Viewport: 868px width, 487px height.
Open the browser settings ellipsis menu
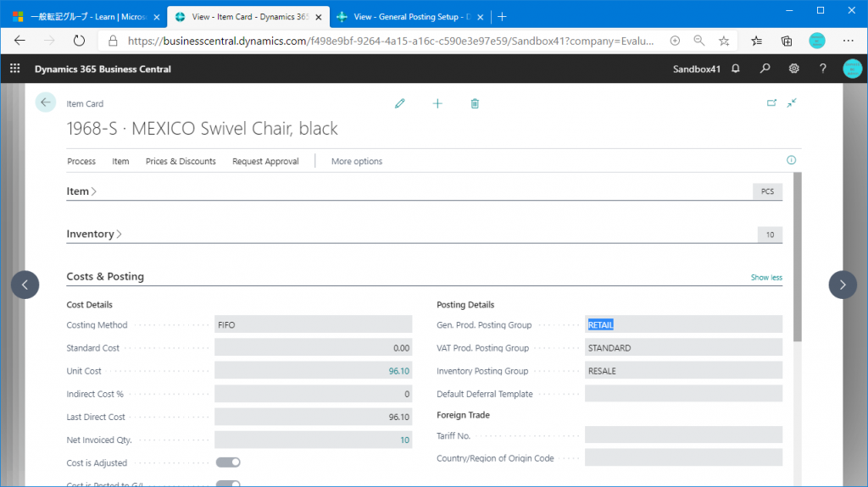click(x=848, y=41)
